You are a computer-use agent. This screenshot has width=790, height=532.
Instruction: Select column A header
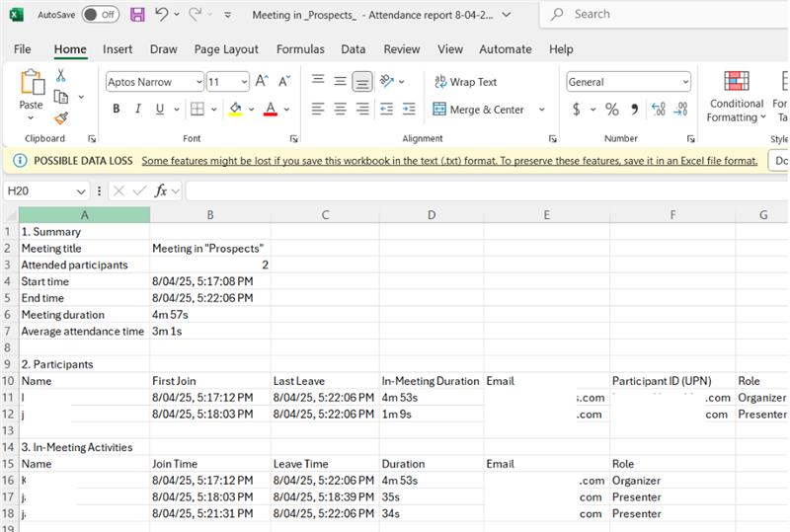(85, 214)
